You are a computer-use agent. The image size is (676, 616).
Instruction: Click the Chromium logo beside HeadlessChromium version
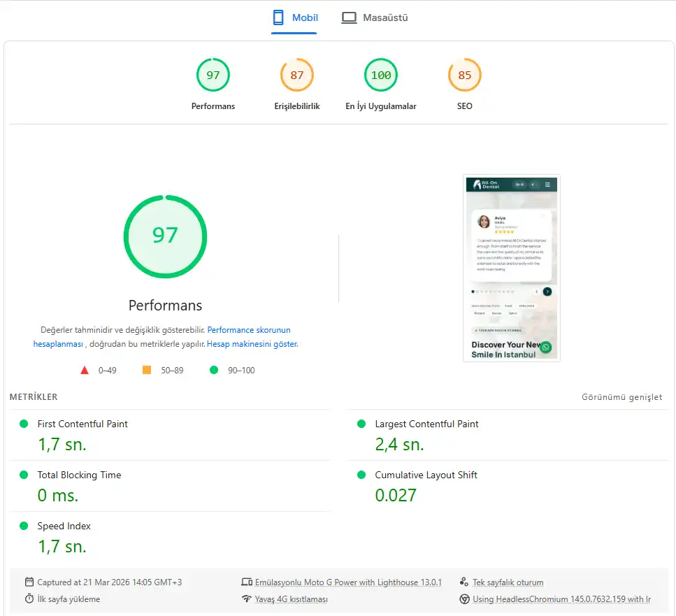click(x=463, y=599)
